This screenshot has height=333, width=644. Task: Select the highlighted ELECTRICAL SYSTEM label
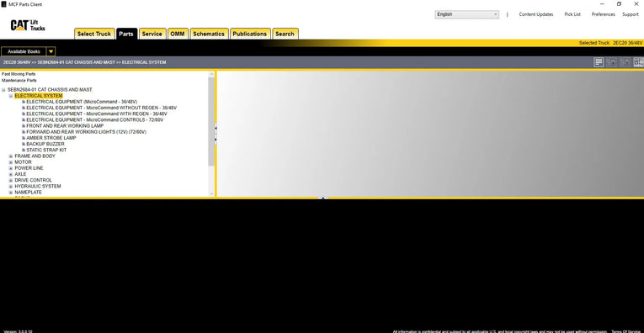coord(39,96)
